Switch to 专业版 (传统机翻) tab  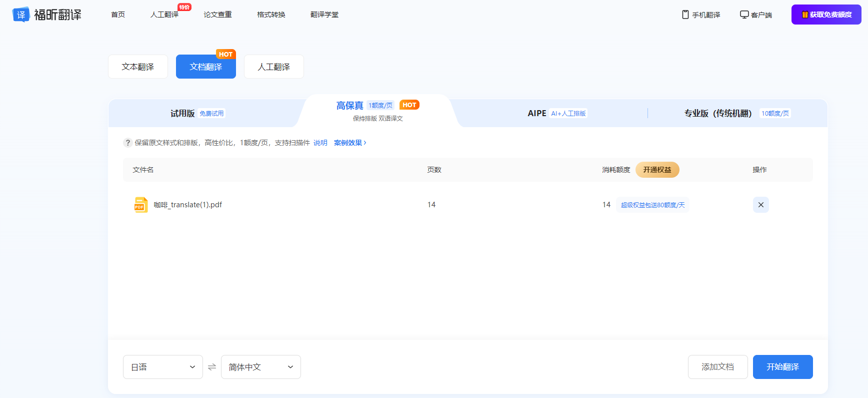pyautogui.click(x=737, y=113)
